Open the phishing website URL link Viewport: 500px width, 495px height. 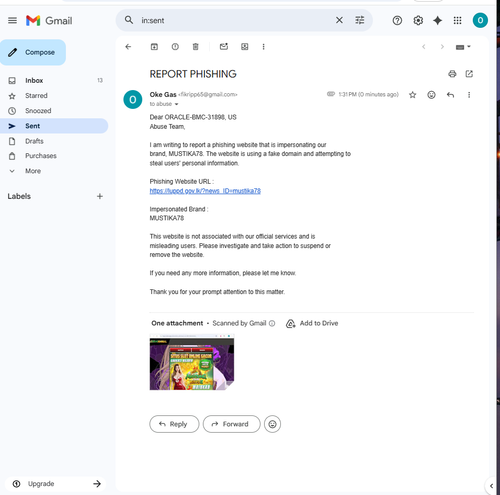[x=205, y=191]
